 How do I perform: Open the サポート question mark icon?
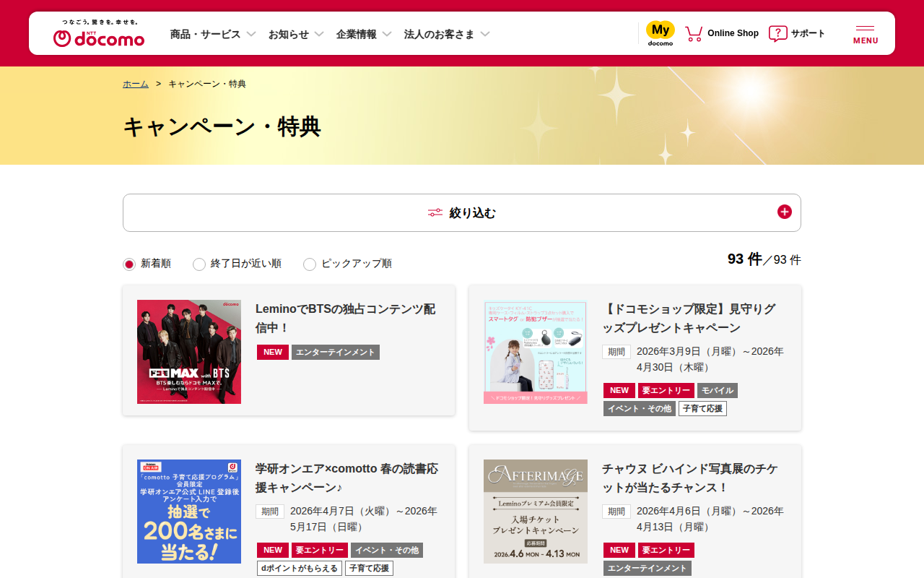(x=777, y=33)
